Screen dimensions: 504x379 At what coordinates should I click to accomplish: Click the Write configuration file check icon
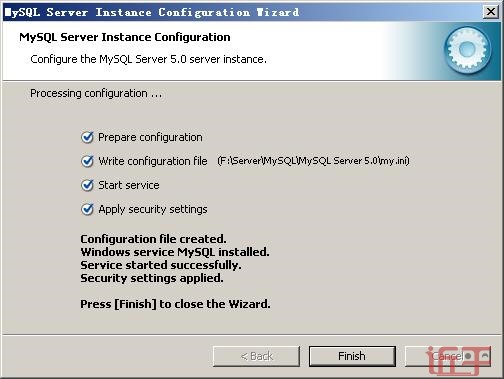[x=87, y=161]
